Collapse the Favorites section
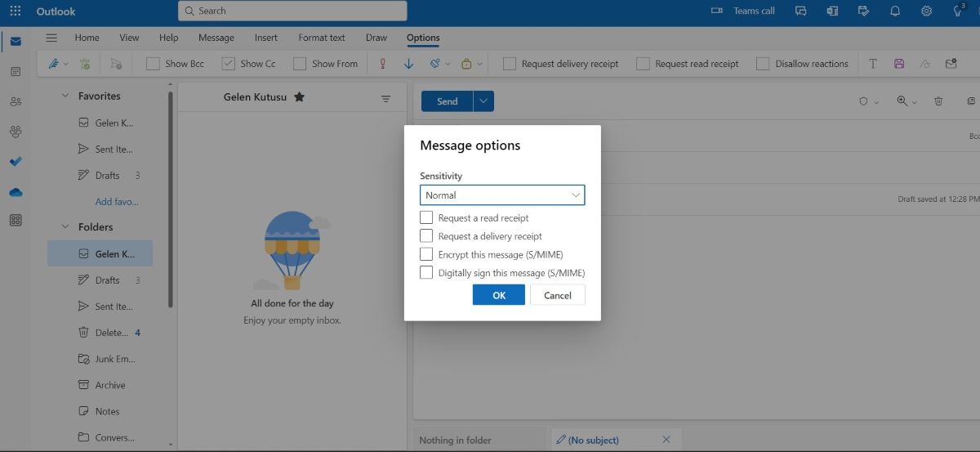The image size is (980, 452). (x=65, y=96)
